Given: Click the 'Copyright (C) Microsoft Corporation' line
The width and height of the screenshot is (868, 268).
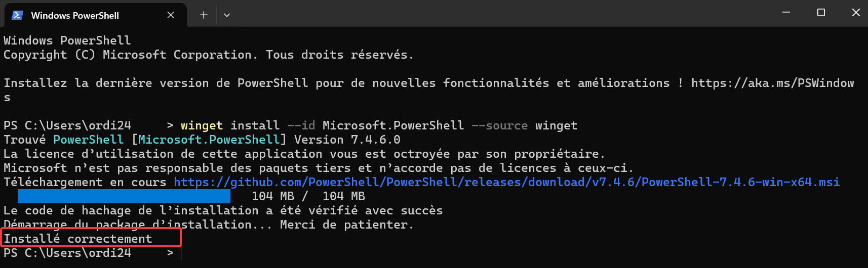Looking at the screenshot, I should click(x=128, y=55).
